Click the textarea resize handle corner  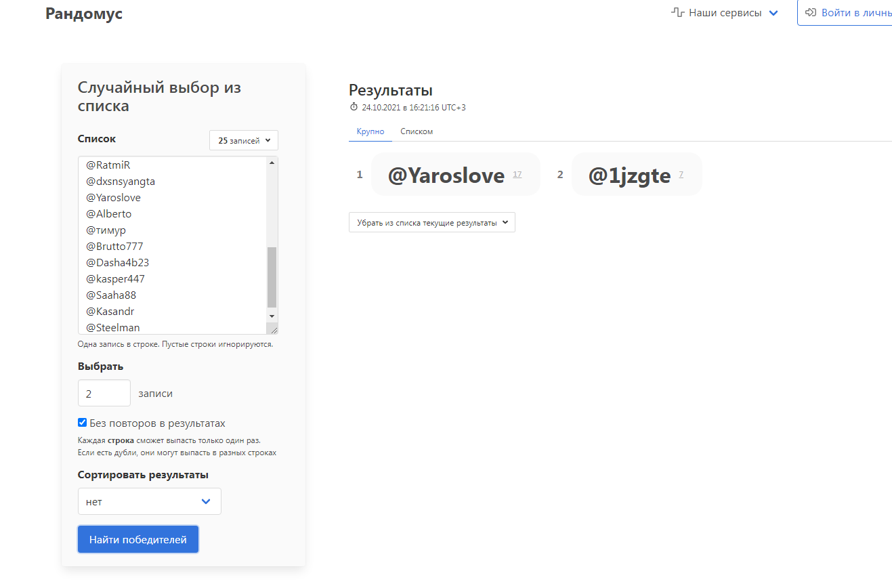click(x=273, y=329)
